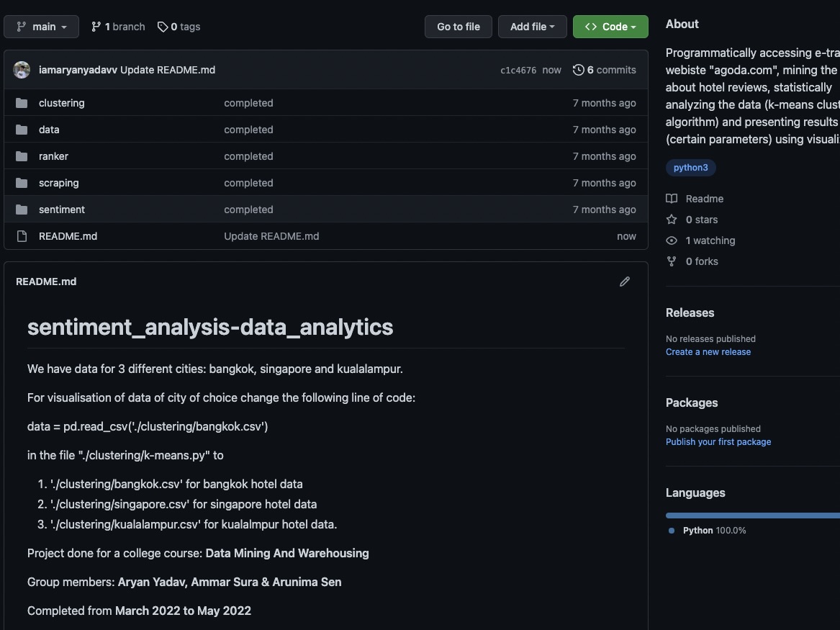Open the Readme link in About
The width and height of the screenshot is (840, 630).
(705, 199)
